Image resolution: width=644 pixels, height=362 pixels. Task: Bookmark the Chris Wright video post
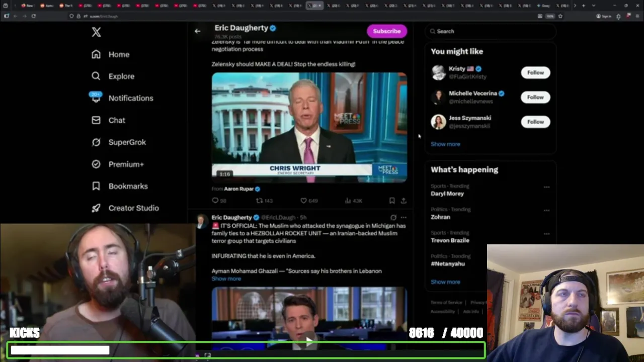pyautogui.click(x=392, y=201)
